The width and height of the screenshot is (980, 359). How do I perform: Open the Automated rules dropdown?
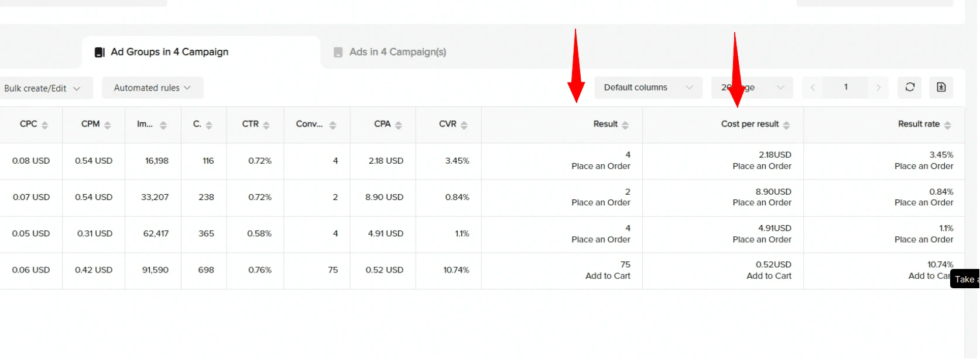tap(152, 88)
